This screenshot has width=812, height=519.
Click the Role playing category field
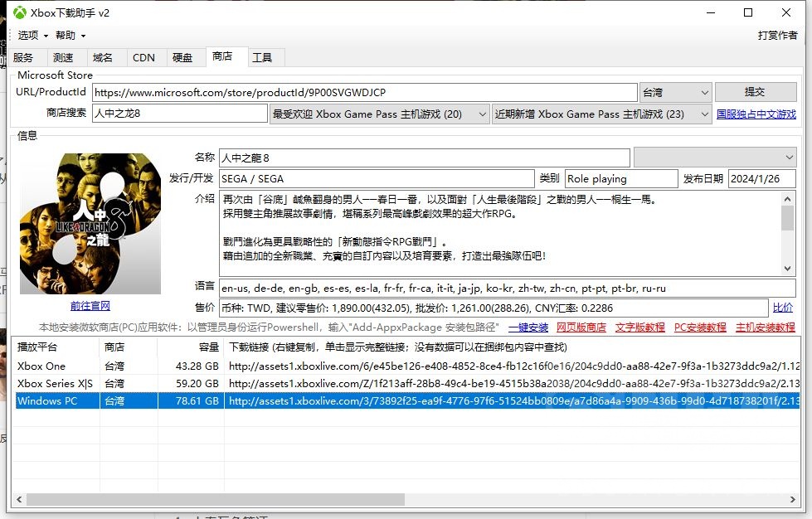click(x=621, y=178)
